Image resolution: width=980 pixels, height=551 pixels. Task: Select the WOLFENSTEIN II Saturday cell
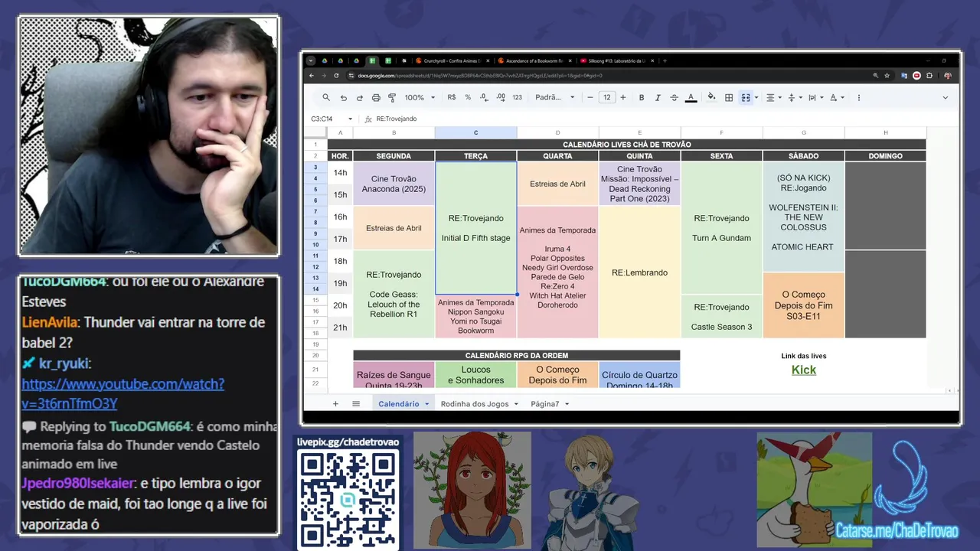[803, 217]
